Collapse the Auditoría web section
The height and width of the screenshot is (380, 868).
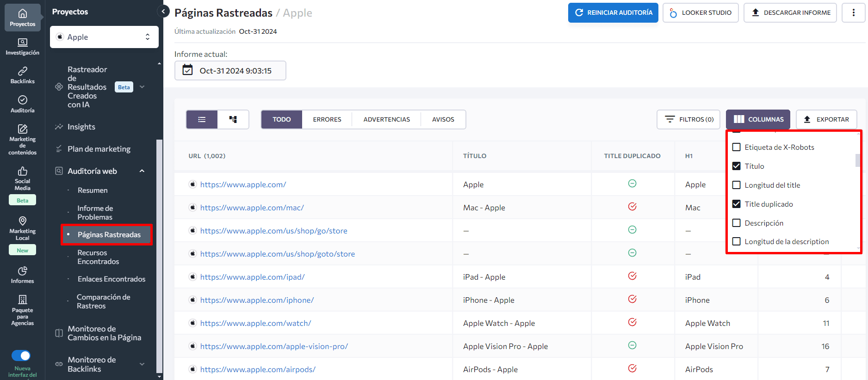point(142,171)
